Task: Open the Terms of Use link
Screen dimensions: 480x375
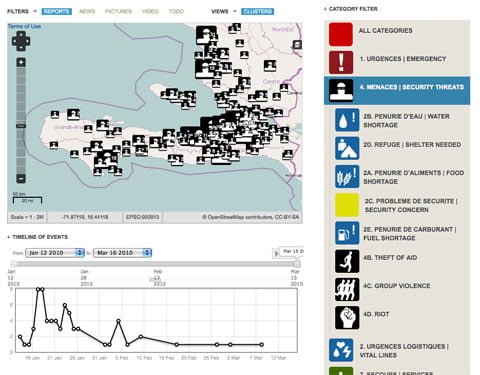Action: point(24,26)
